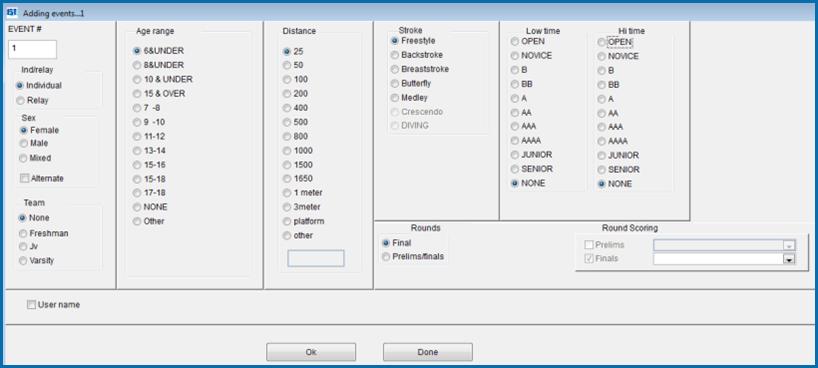Tick the Alternate checkbox
Viewport: 818px width, 368px height.
tap(42, 178)
